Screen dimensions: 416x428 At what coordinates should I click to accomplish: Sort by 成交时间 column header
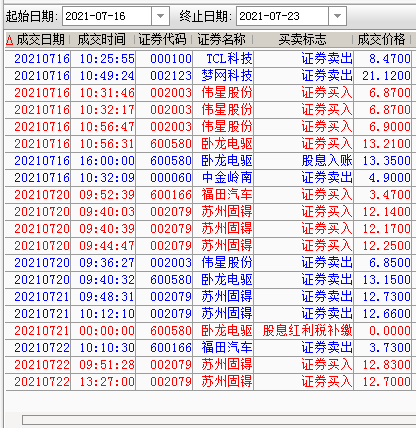(x=102, y=40)
